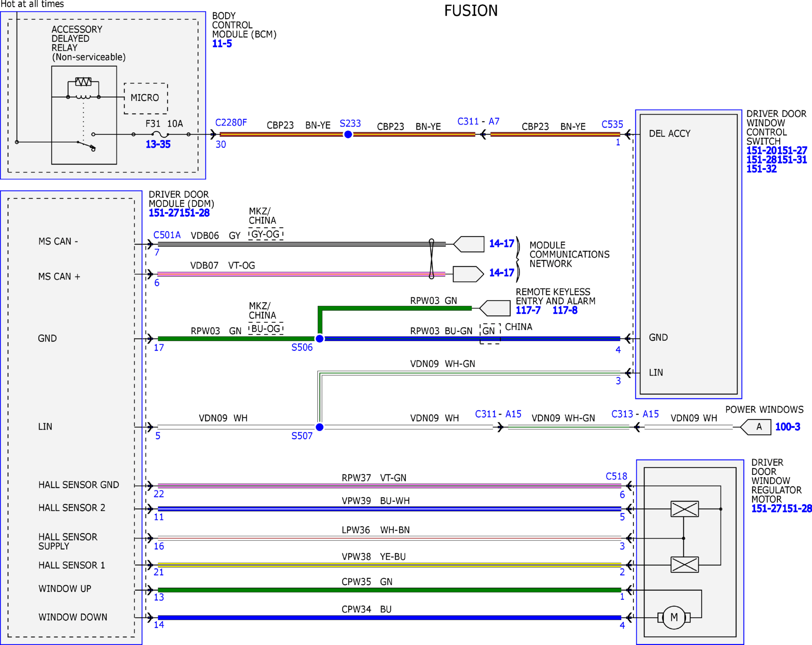Select splice S233 label
Viewport: 812px width, 645px height.
350,124
